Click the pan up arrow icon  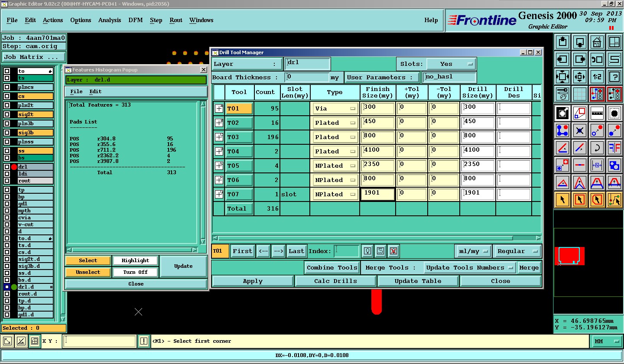[x=562, y=42]
